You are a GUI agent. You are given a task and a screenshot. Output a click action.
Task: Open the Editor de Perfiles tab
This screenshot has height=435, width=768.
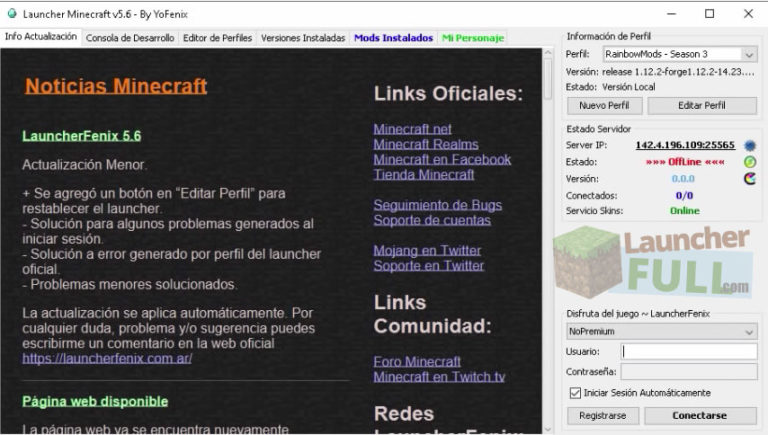click(x=217, y=38)
